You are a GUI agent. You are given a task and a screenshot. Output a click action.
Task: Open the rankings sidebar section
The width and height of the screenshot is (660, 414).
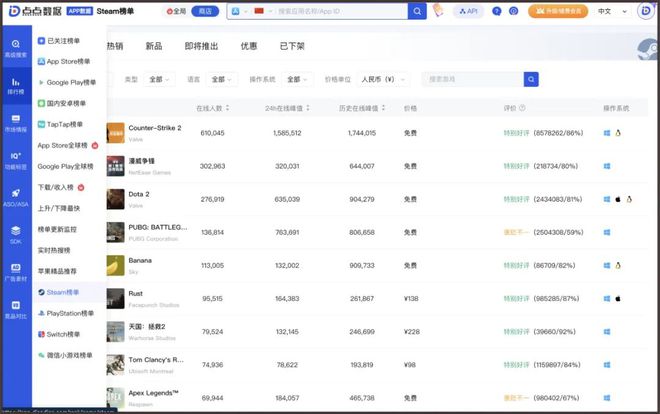click(x=16, y=86)
